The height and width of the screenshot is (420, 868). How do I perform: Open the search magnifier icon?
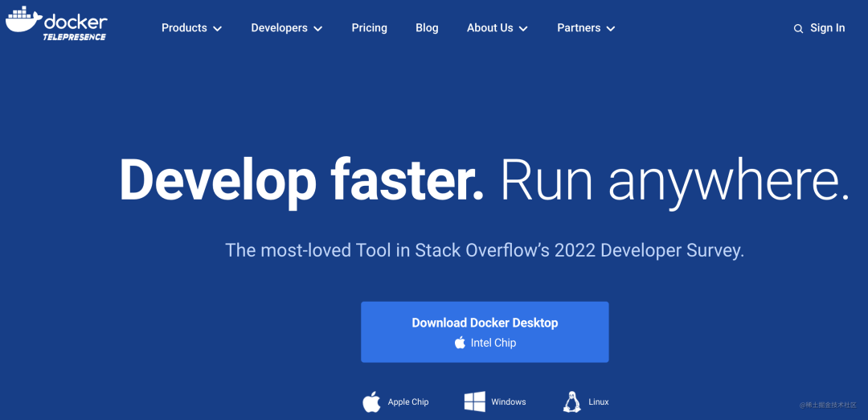point(798,29)
